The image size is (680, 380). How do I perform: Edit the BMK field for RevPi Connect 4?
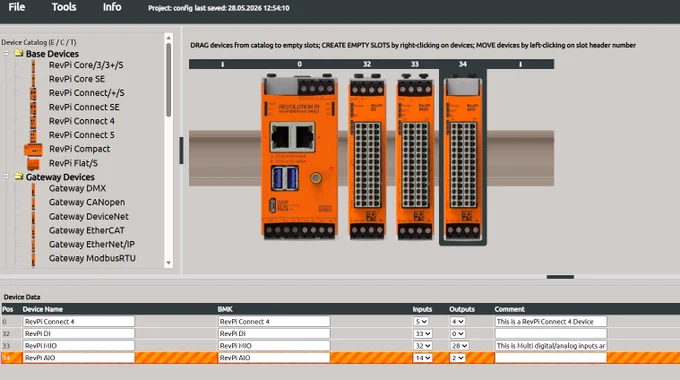tap(274, 321)
